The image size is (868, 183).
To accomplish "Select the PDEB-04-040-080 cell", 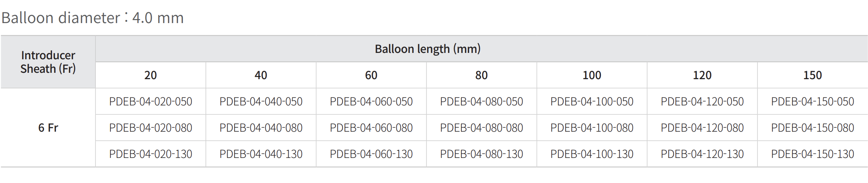I will click(x=261, y=128).
